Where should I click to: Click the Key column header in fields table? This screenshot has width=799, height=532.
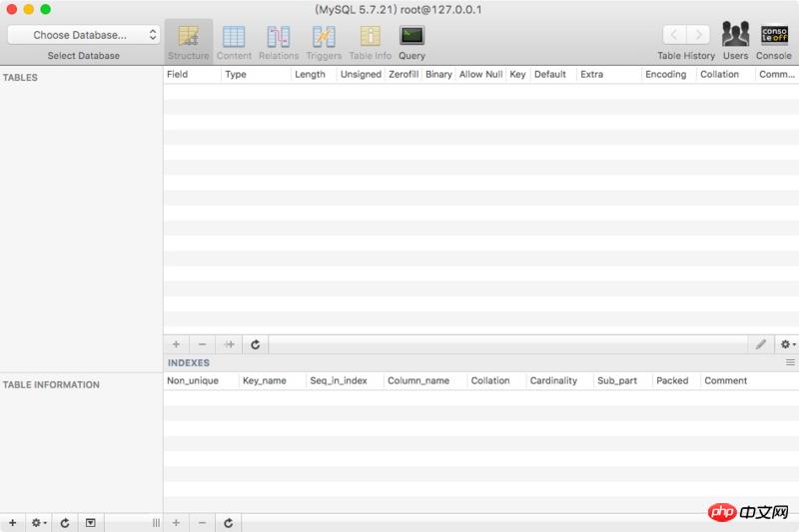(517, 74)
